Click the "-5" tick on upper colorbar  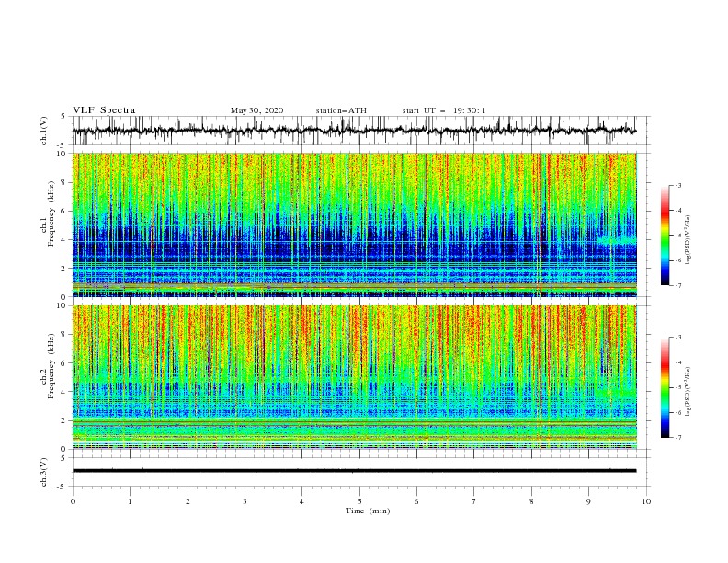pos(677,236)
